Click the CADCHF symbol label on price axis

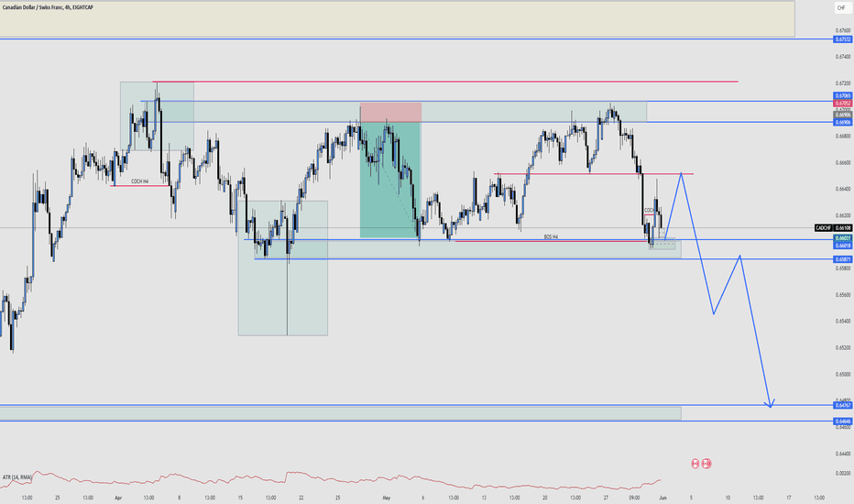(823, 228)
